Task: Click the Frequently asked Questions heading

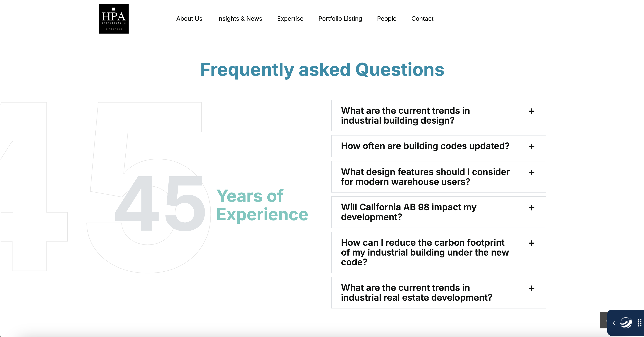Action: [322, 70]
